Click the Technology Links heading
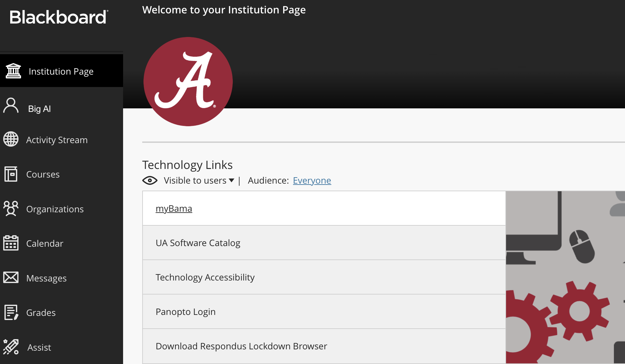Viewport: 625px width, 364px height. pyautogui.click(x=187, y=165)
